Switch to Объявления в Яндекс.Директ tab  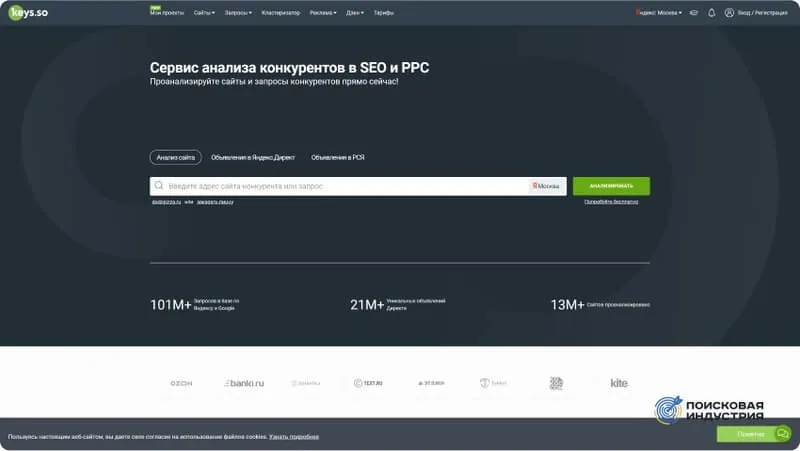[x=253, y=157]
